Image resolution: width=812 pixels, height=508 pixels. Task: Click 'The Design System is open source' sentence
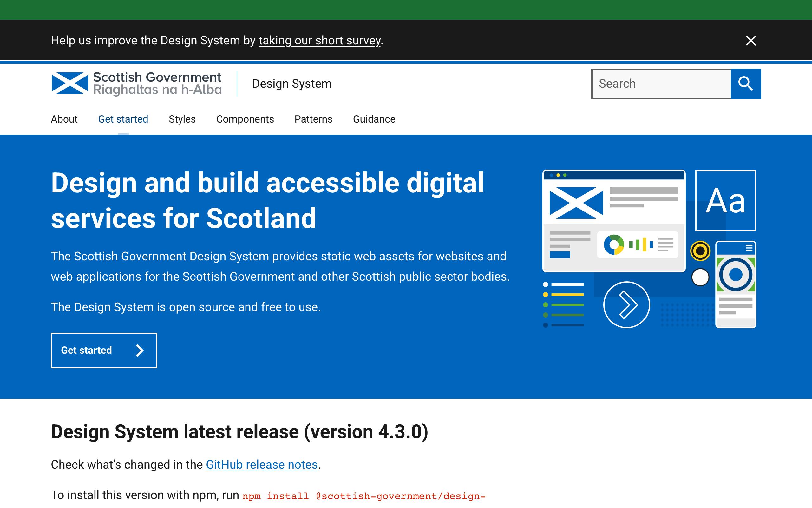(186, 307)
